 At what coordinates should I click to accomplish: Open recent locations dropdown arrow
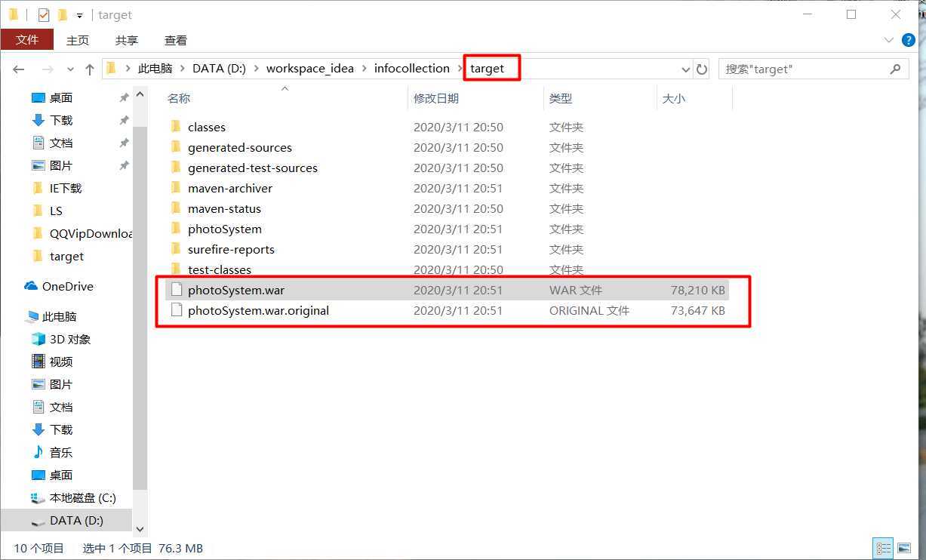point(70,69)
